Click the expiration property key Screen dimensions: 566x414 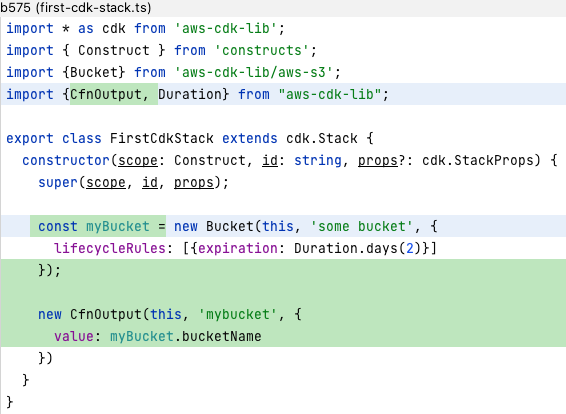click(x=238, y=248)
